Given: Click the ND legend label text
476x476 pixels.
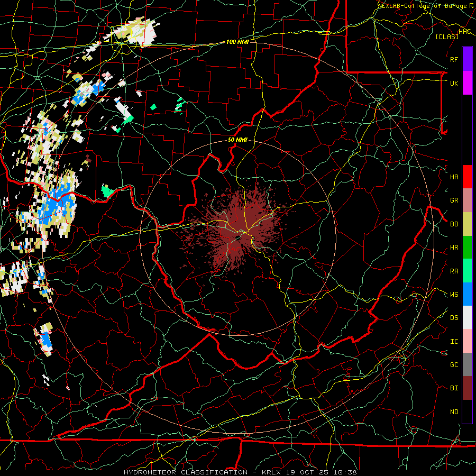Looking at the screenshot, I should click(x=454, y=411).
